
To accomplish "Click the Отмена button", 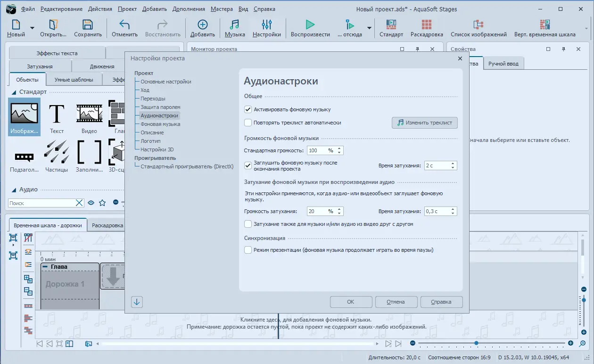I will tap(396, 302).
